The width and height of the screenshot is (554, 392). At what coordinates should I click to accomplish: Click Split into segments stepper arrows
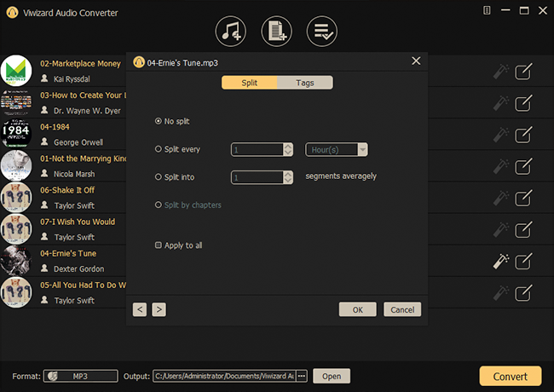coord(288,177)
